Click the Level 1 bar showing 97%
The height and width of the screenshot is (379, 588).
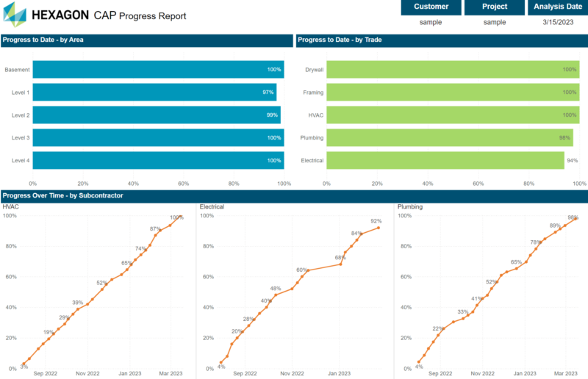coord(154,93)
